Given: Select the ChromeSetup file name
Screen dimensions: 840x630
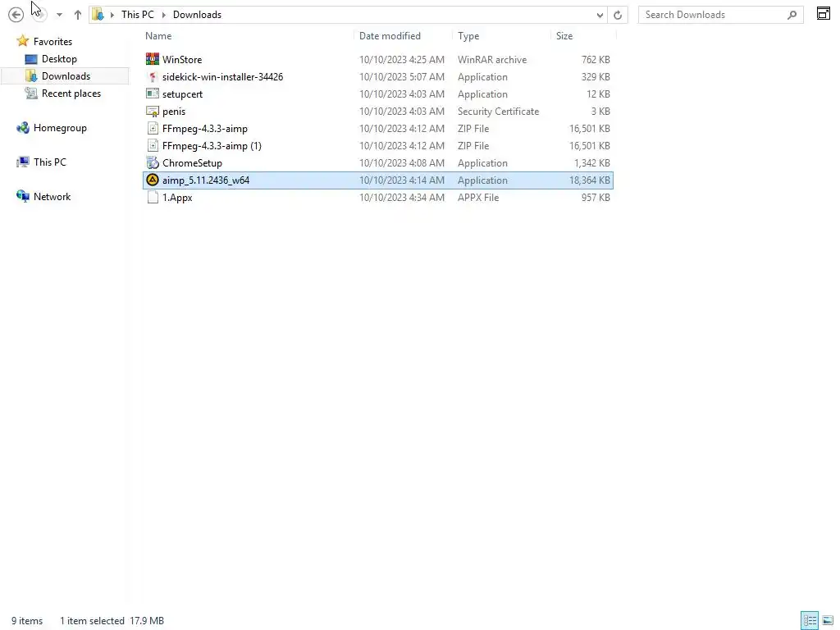Looking at the screenshot, I should pyautogui.click(x=192, y=163).
